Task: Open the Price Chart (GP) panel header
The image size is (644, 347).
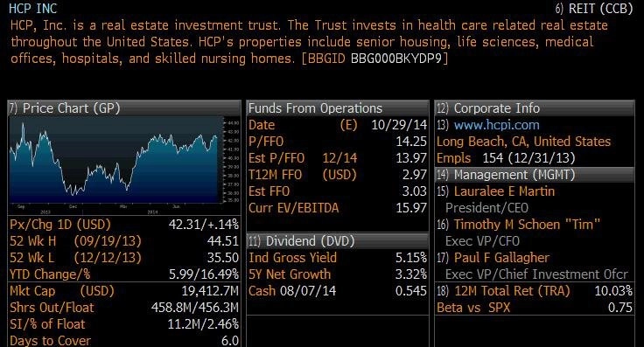Action: pyautogui.click(x=124, y=108)
